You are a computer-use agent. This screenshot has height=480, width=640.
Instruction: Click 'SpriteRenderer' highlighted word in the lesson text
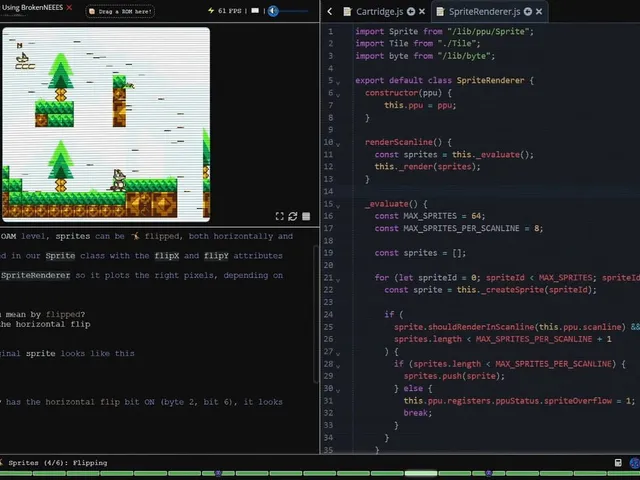pyautogui.click(x=35, y=276)
